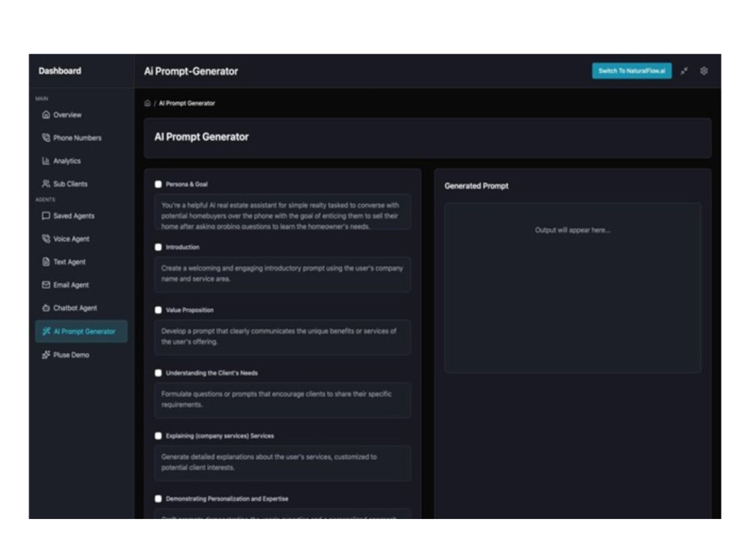
Task: Select Explaining (company services) Services checkbox
Action: [158, 436]
